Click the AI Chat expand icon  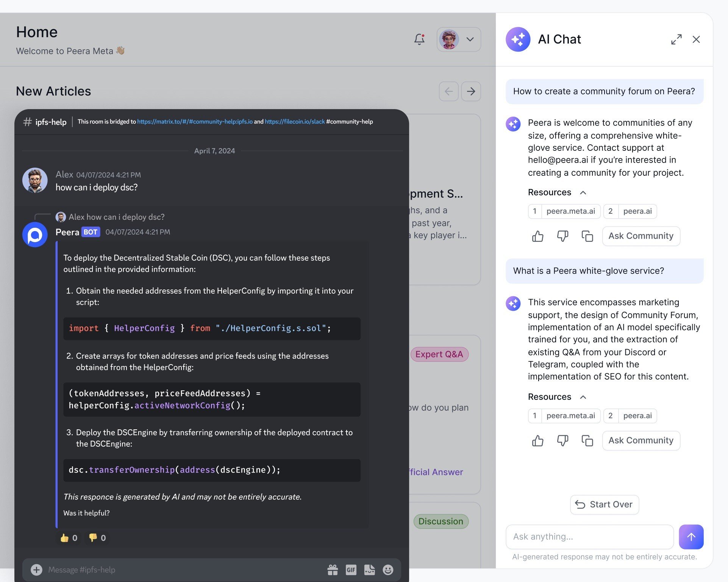point(676,39)
